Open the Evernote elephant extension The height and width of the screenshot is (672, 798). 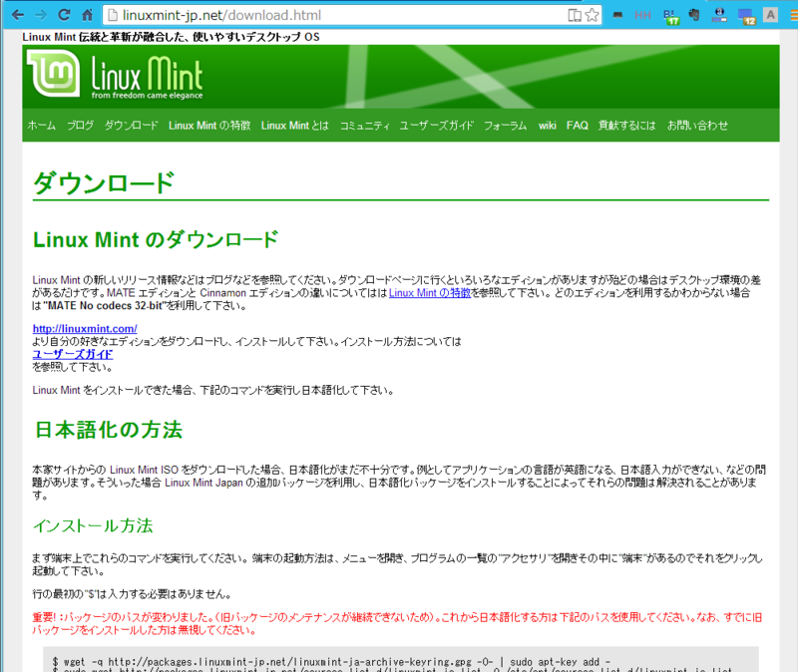pos(694,15)
